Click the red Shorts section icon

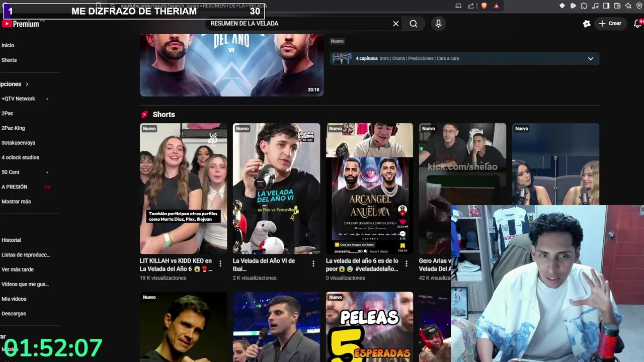(144, 115)
